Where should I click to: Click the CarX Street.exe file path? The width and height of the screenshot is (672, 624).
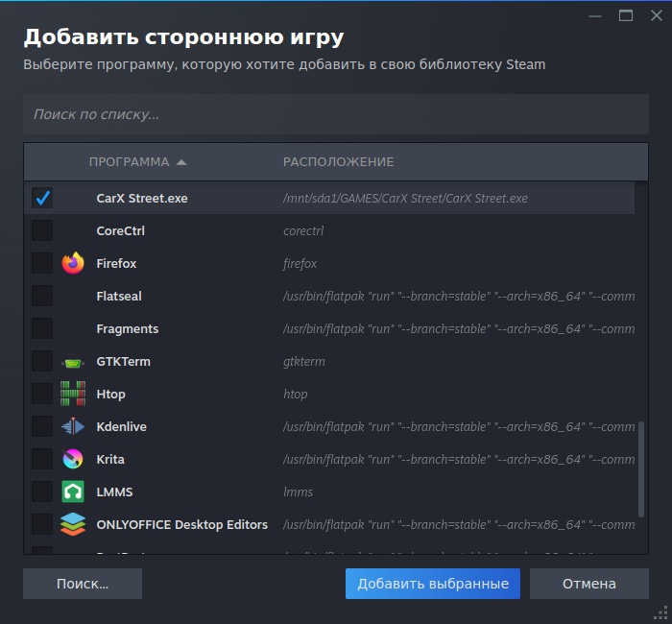(405, 198)
